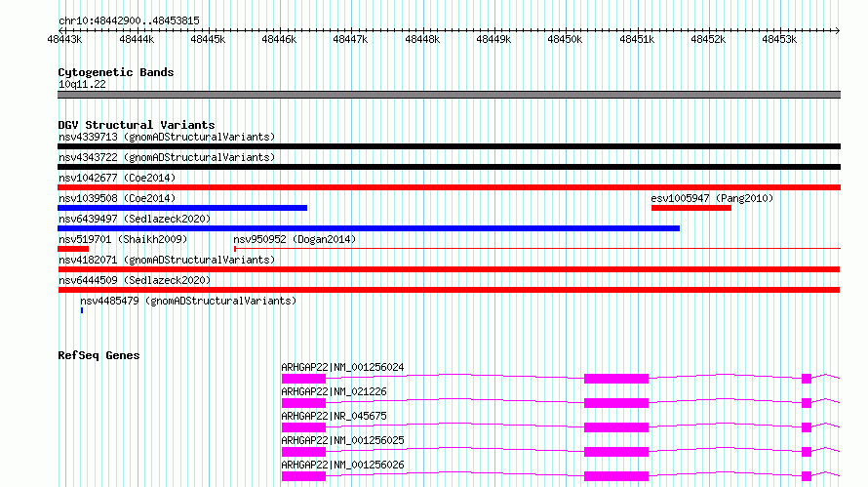Click the red bar under nsv4182071
This screenshot has height=487, width=868.
click(x=449, y=269)
